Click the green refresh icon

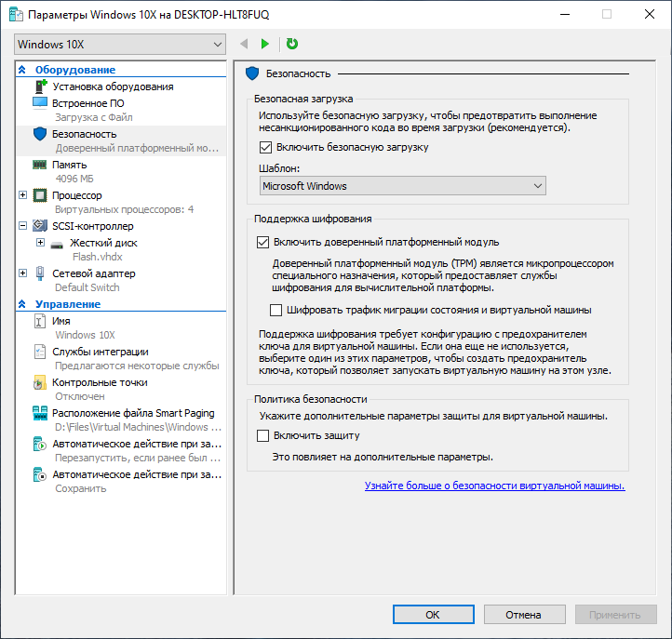pyautogui.click(x=292, y=44)
